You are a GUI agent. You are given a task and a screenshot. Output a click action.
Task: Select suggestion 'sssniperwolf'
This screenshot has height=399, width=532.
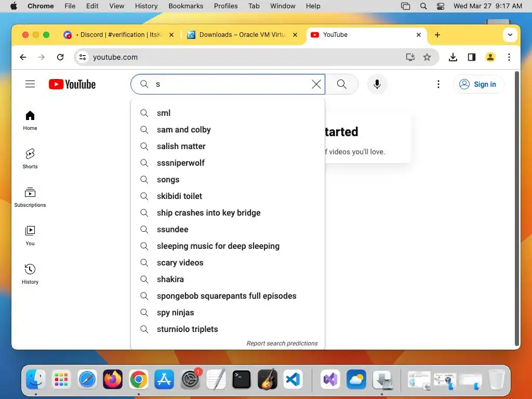click(228, 163)
